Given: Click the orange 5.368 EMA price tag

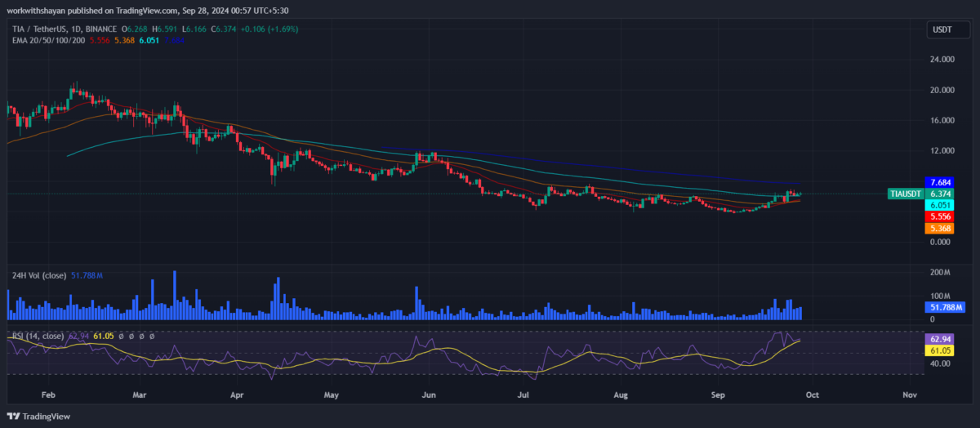Looking at the screenshot, I should (938, 229).
